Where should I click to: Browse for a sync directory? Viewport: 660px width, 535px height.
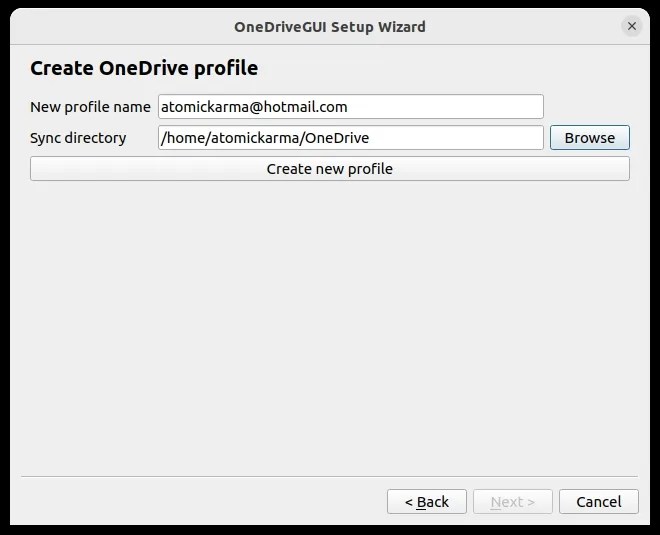tap(590, 138)
